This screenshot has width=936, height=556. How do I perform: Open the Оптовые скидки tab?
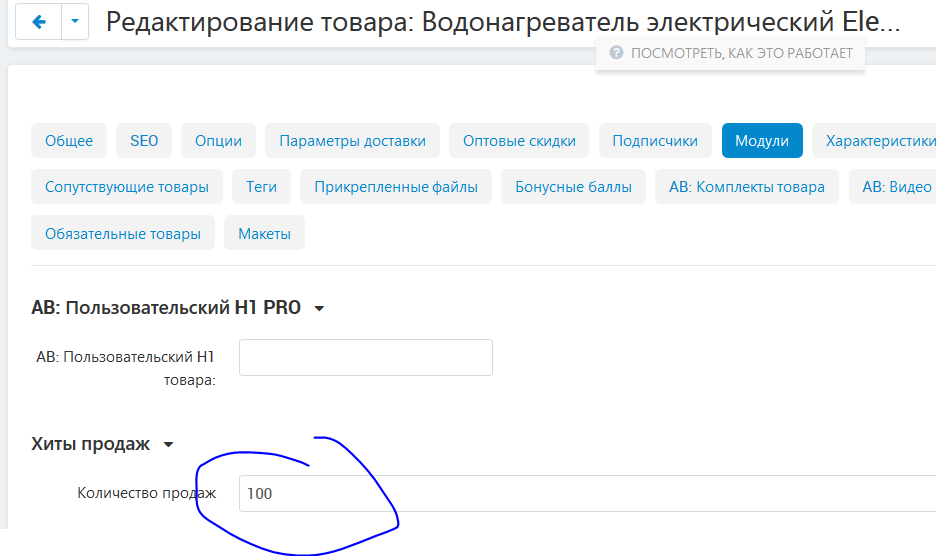519,140
